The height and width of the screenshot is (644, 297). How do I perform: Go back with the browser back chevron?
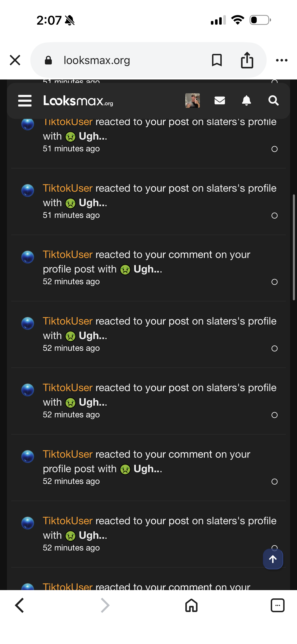[20, 605]
